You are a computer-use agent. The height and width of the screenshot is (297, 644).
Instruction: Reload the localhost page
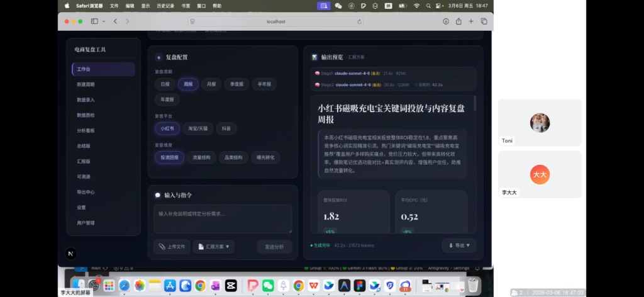point(359,22)
